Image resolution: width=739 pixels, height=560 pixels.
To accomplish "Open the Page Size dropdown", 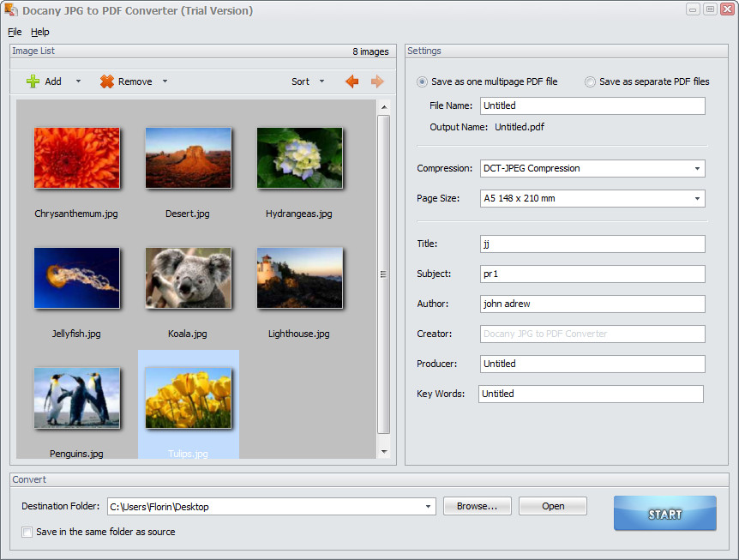I will (x=697, y=198).
